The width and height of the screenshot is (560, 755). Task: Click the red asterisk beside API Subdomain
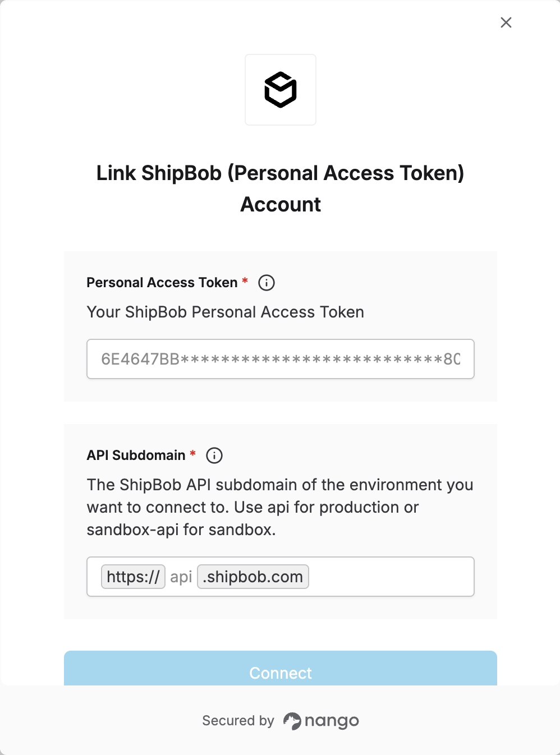tap(192, 453)
